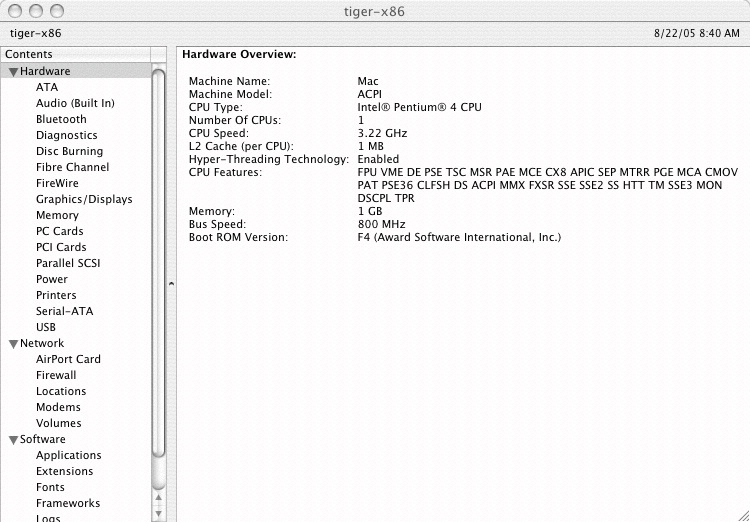
Task: Collapse the Network category triangle
Action: click(x=13, y=344)
